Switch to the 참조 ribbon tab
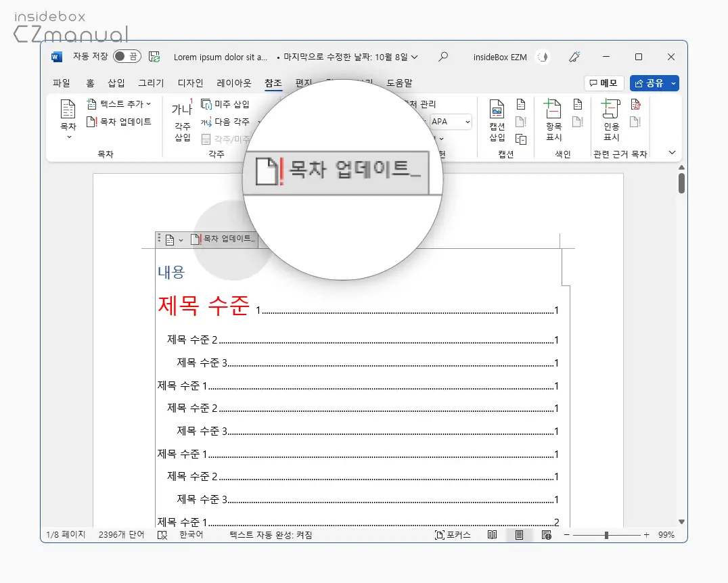The height and width of the screenshot is (583, 728). click(273, 83)
